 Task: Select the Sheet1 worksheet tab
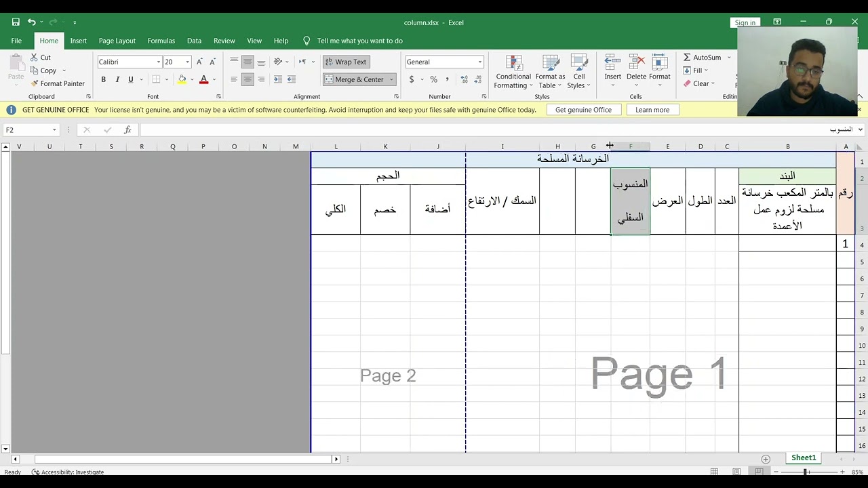click(804, 458)
